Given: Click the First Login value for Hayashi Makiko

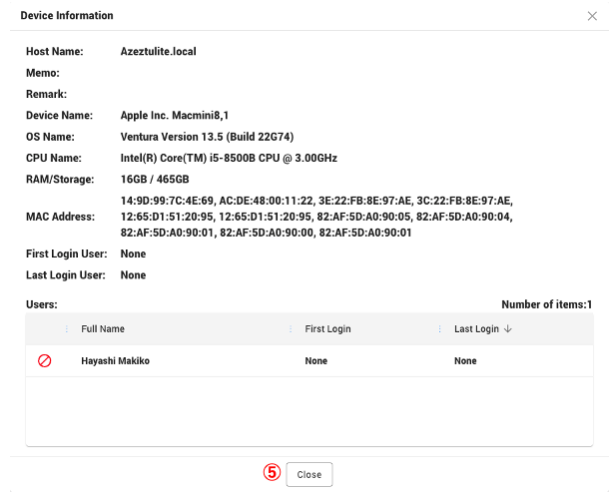Looking at the screenshot, I should pyautogui.click(x=316, y=361).
